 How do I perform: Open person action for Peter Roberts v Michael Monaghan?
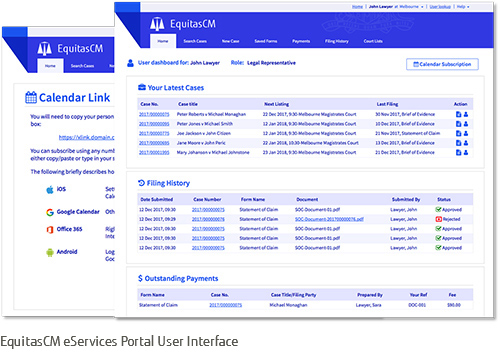[x=466, y=114]
